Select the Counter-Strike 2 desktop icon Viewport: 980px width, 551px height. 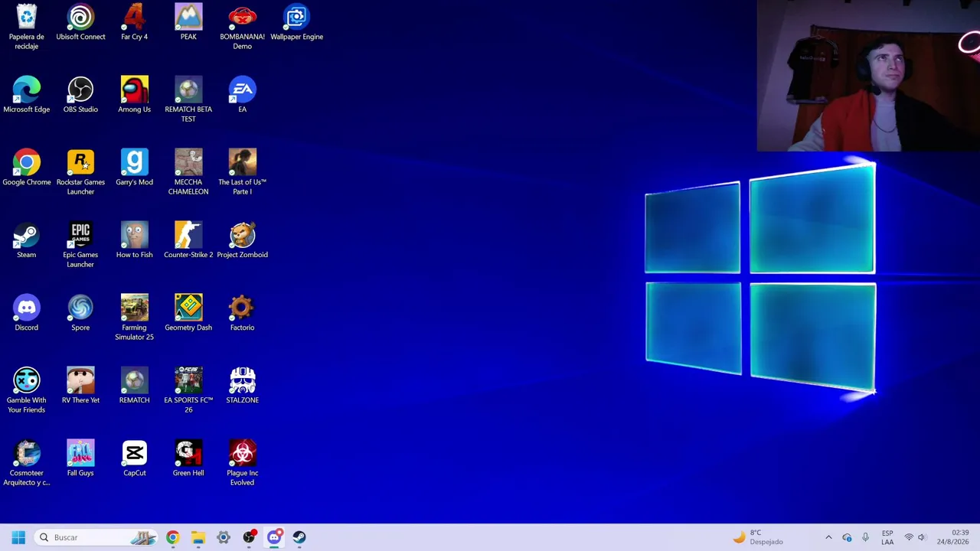[x=188, y=241]
